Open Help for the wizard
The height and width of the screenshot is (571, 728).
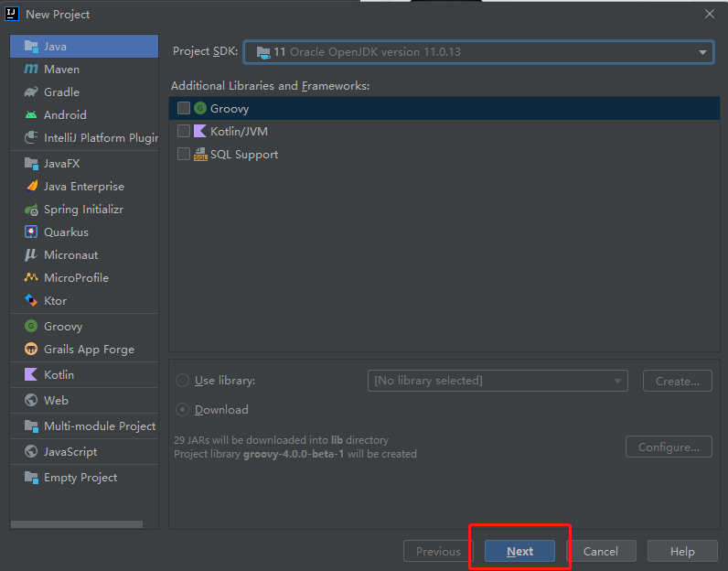682,551
